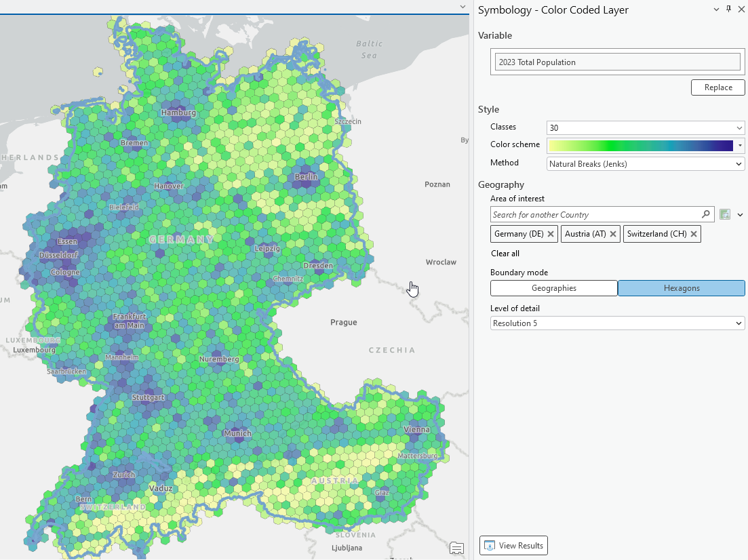The width and height of the screenshot is (748, 560).
Task: Remove the Germany (DE) tag
Action: tap(551, 234)
